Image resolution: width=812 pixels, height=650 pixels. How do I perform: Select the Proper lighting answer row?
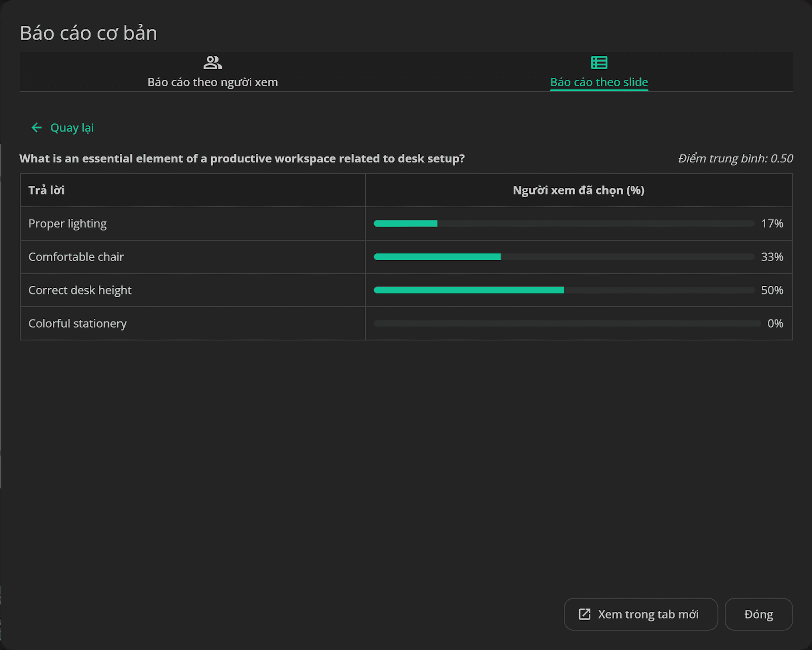pos(406,223)
